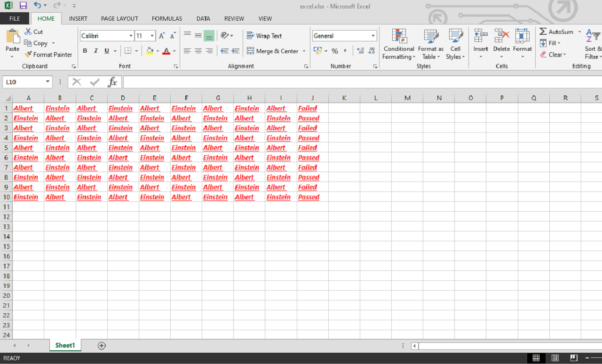Select column K header
The width and height of the screenshot is (602, 364).
click(344, 98)
